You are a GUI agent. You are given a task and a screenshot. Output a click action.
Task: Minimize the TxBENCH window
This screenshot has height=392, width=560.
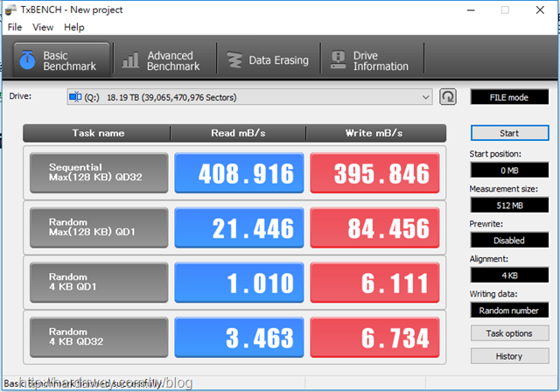click(471, 10)
